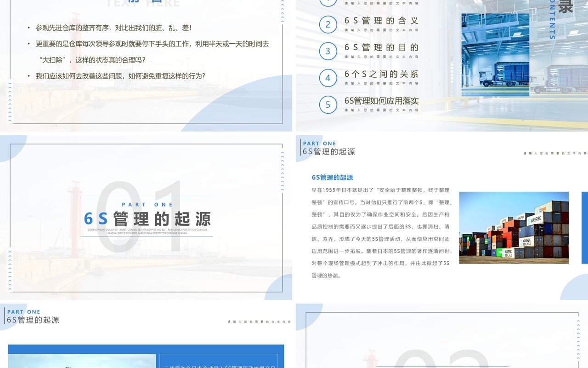Click the blue text box on bottom-left slide

point(219,361)
